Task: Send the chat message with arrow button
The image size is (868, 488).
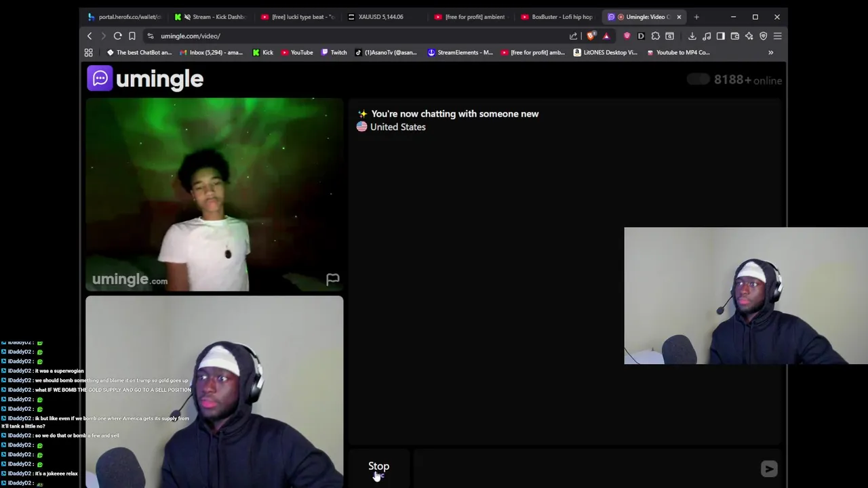Action: point(769,468)
